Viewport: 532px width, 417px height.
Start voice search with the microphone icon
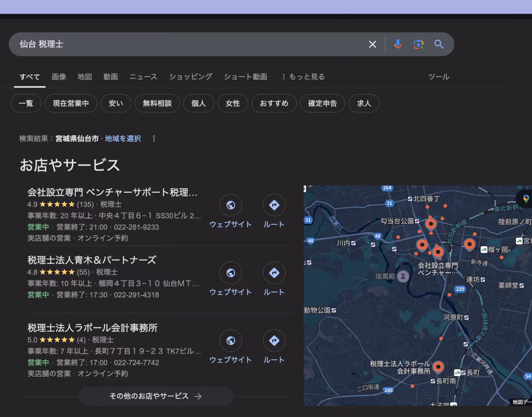[398, 44]
